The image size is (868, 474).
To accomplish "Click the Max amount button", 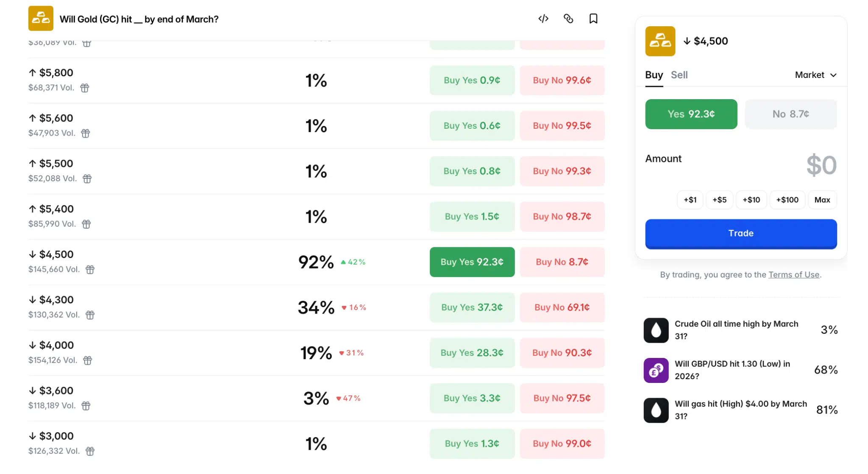I will [822, 200].
